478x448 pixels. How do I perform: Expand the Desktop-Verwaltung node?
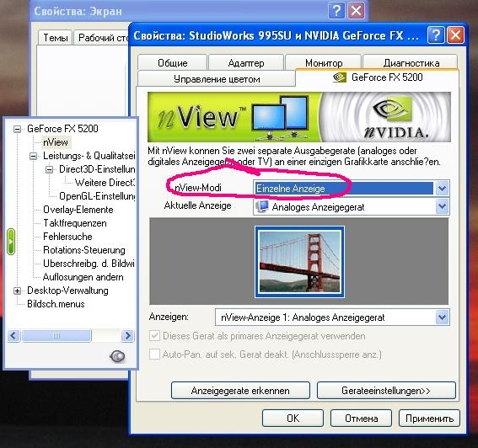[17, 291]
